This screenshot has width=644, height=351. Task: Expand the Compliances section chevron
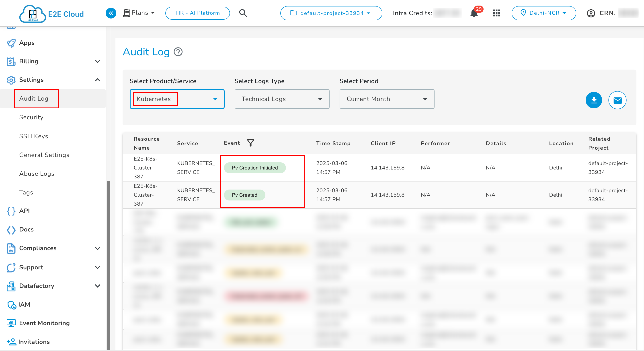coord(98,248)
